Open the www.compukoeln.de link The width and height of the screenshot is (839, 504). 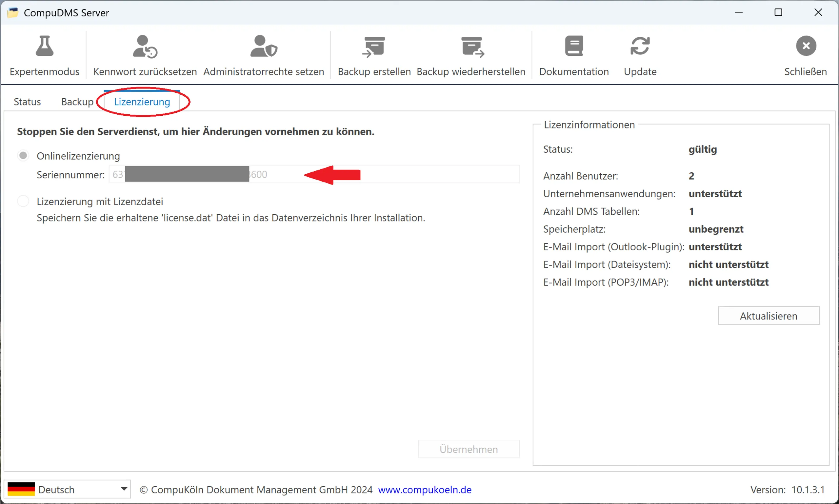(425, 489)
